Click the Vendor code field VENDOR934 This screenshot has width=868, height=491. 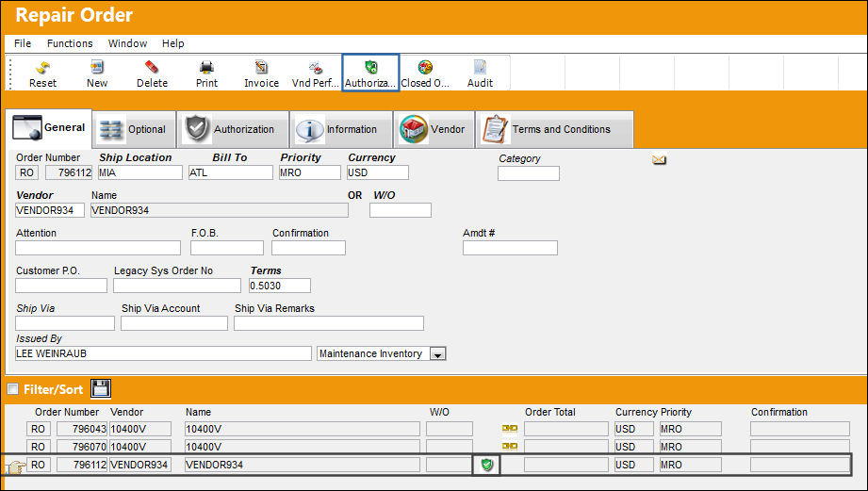50,210
